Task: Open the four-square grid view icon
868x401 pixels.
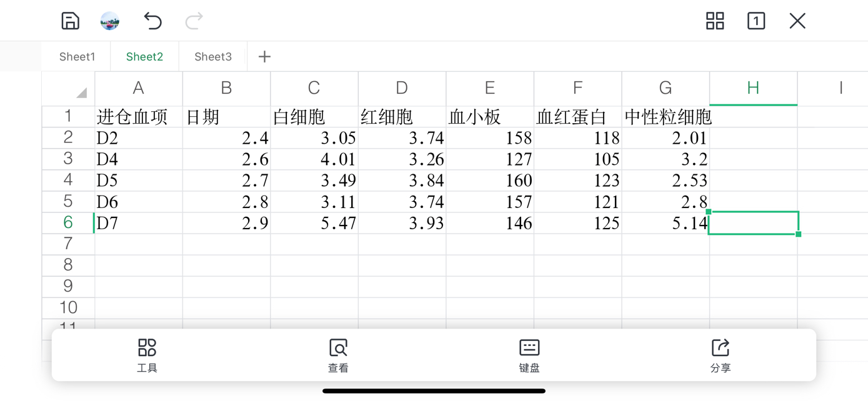Action: pyautogui.click(x=715, y=21)
